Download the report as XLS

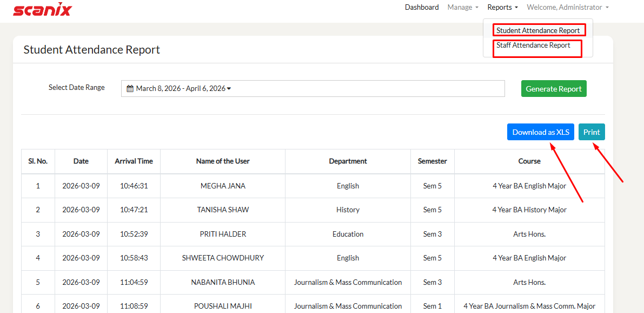540,132
